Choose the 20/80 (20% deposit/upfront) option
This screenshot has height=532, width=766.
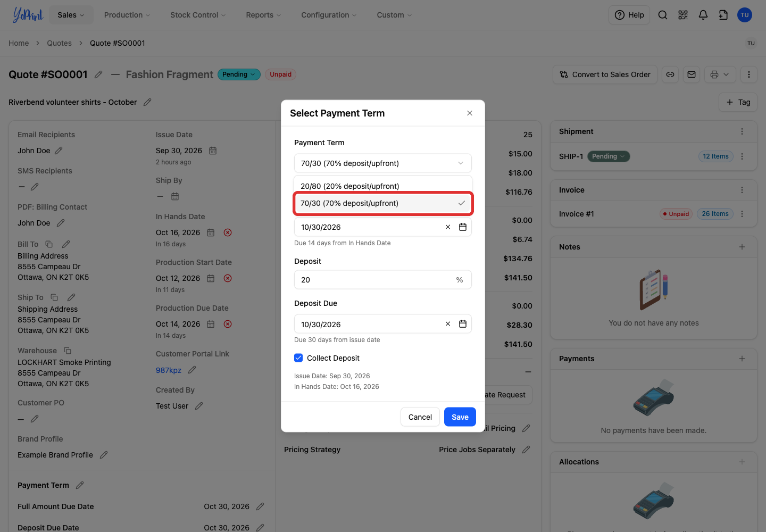[x=383, y=186]
